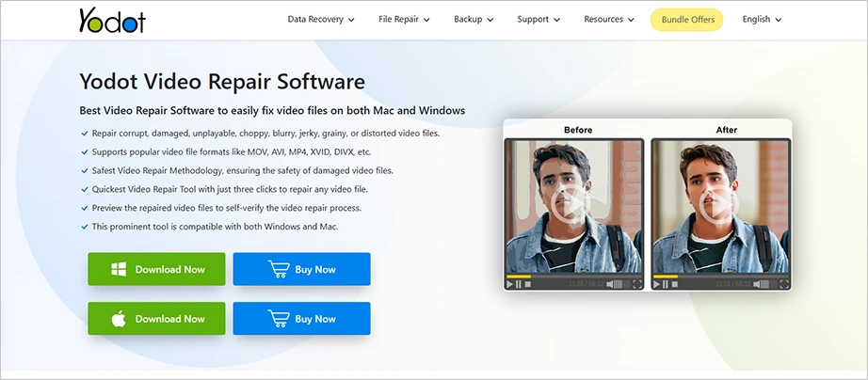Image resolution: width=868 pixels, height=380 pixels.
Task: Click the checkmark beside 'This prominent tool'
Action: 84,227
